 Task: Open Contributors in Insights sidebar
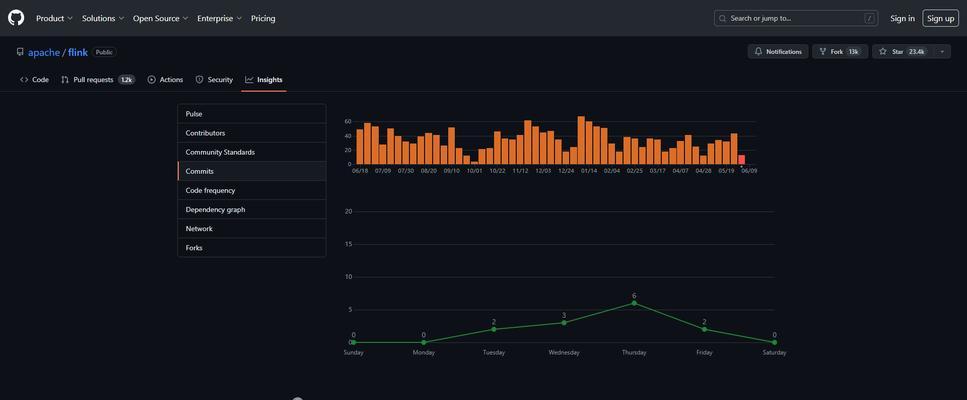pos(252,133)
